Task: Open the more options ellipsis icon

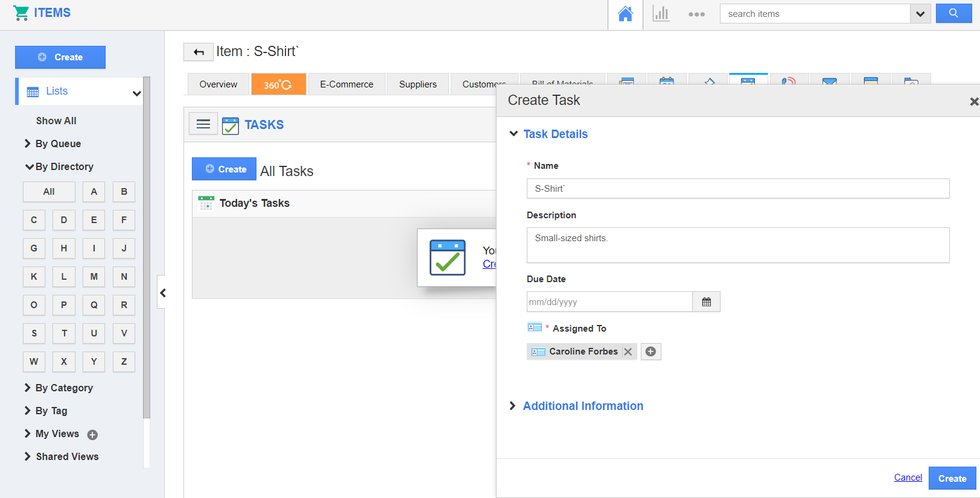Action: [696, 14]
